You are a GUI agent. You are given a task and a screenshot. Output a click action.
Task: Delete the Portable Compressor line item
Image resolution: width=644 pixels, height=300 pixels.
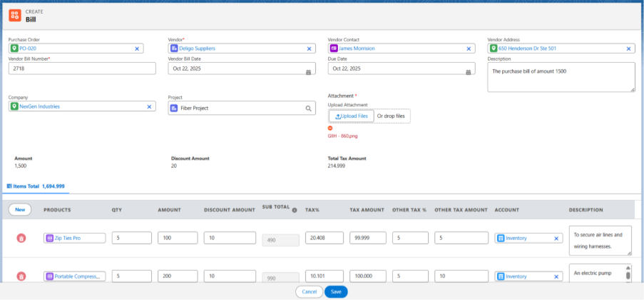tap(21, 276)
